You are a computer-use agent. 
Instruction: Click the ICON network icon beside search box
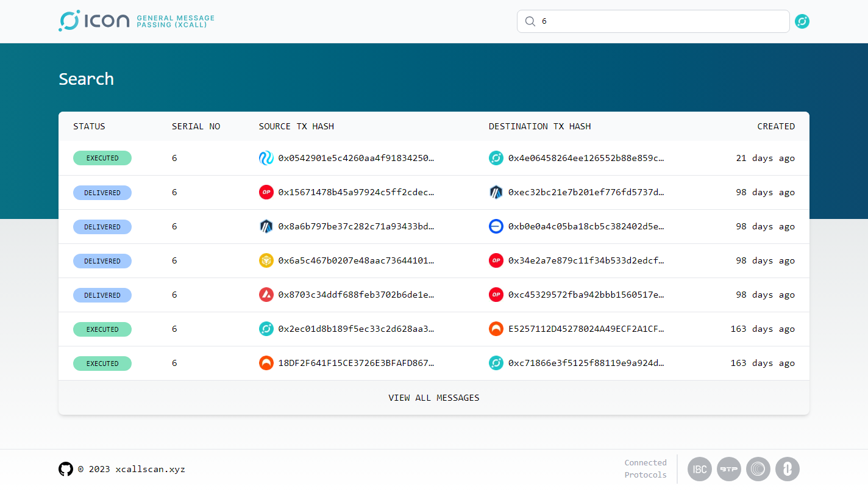coord(802,21)
